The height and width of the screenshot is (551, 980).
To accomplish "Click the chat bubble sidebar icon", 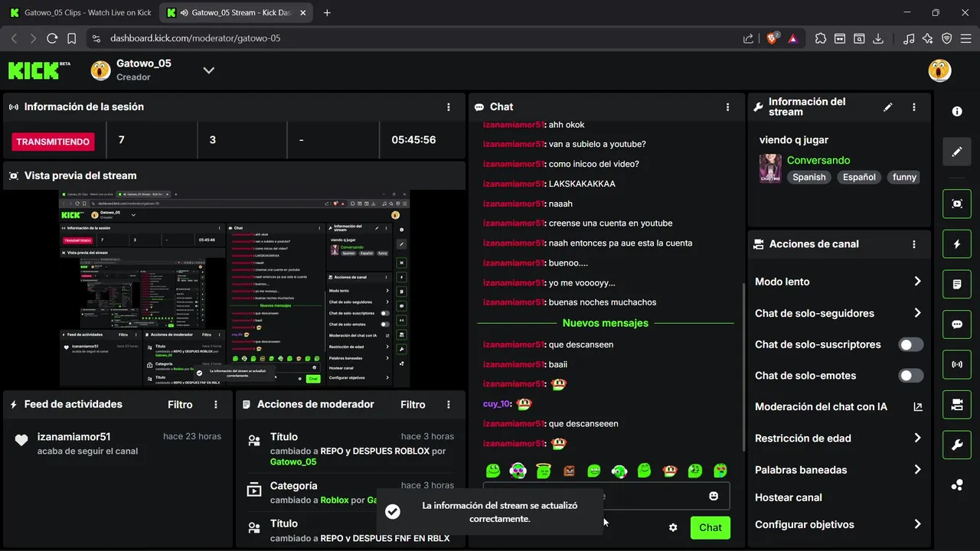I will [x=957, y=324].
